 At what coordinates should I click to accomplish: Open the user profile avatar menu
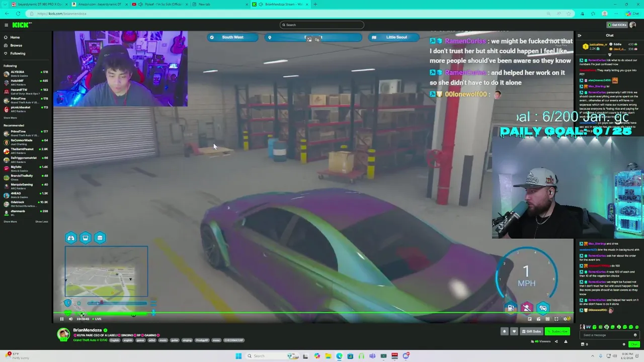point(632,25)
